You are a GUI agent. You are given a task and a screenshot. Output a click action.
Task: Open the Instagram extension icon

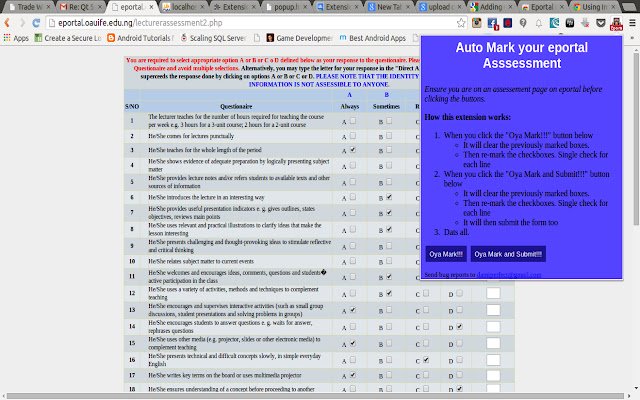477,23
